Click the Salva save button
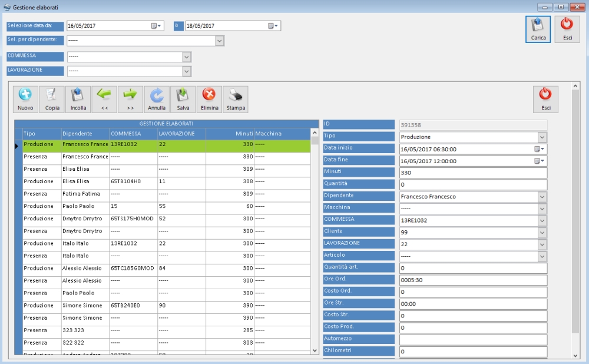The image size is (589, 364). point(183,99)
